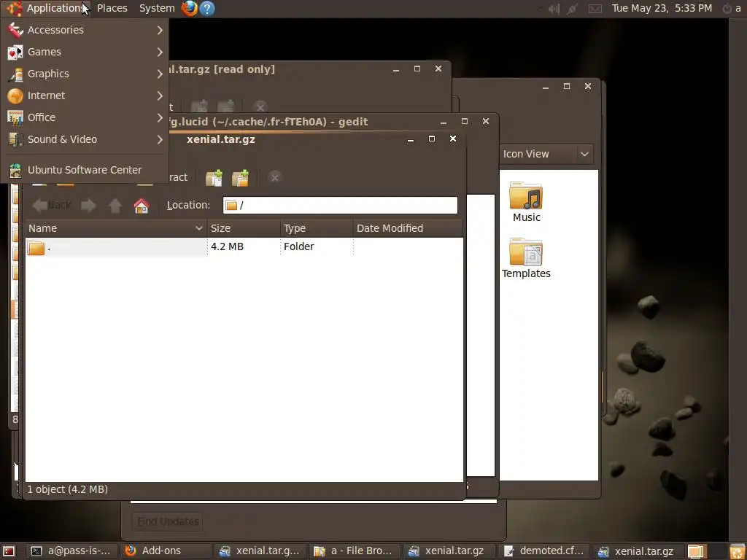747x560 pixels.
Task: Click the 'Folder' type cell
Action: click(x=298, y=246)
